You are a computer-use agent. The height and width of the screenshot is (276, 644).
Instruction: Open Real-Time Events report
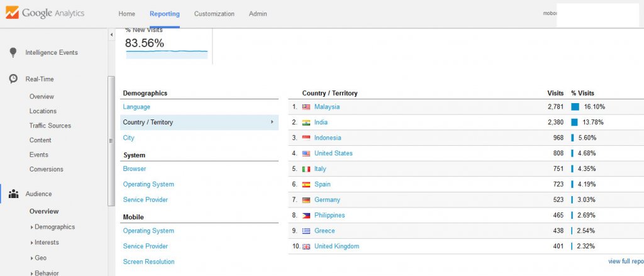point(38,155)
